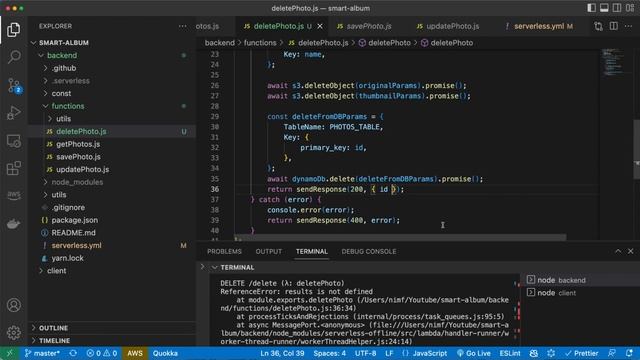640x360 pixels.
Task: Split the editor to the right
Action: coord(613,26)
